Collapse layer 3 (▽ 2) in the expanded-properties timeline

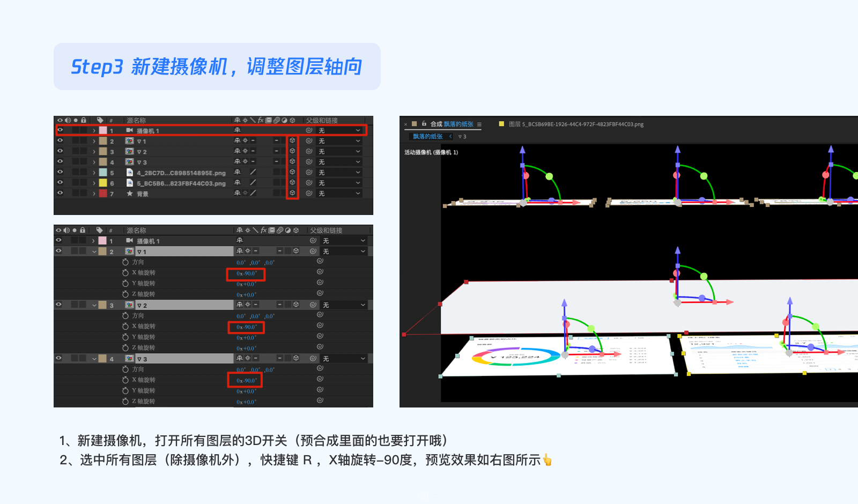pyautogui.click(x=94, y=305)
